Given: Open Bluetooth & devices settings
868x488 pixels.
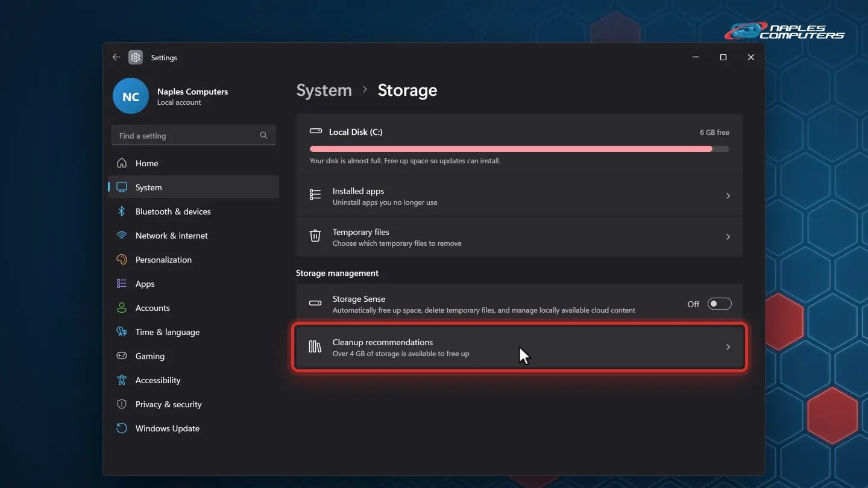Looking at the screenshot, I should tap(193, 211).
